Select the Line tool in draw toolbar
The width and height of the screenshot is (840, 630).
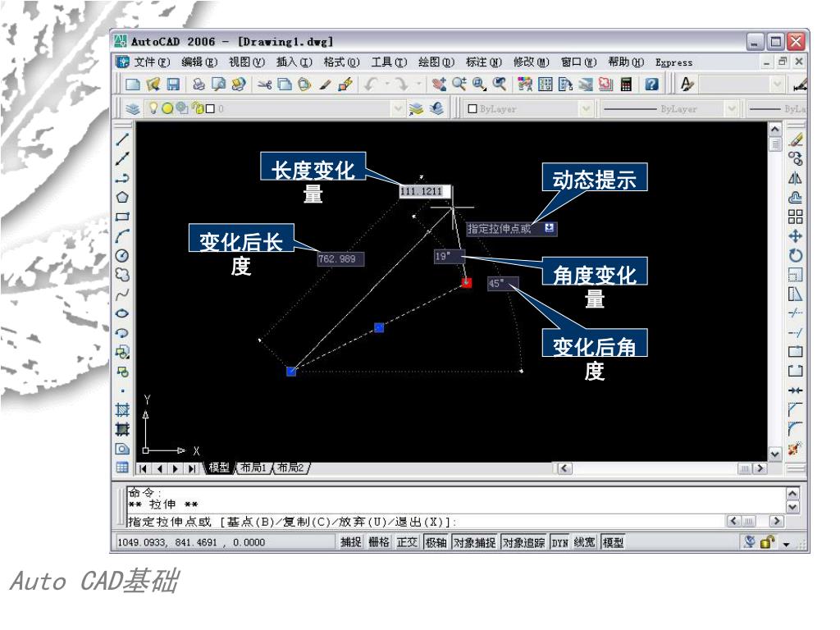pos(123,139)
